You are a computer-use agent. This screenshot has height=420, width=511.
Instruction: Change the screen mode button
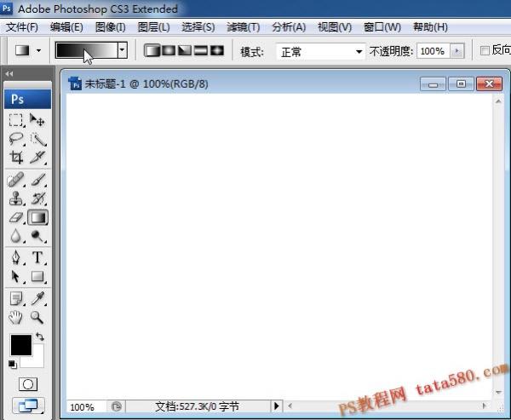pyautogui.click(x=28, y=406)
